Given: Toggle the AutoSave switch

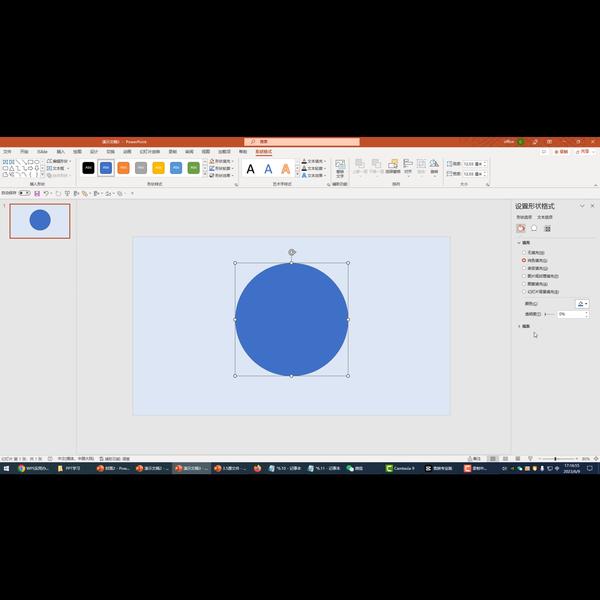Looking at the screenshot, I should pyautogui.click(x=24, y=193).
